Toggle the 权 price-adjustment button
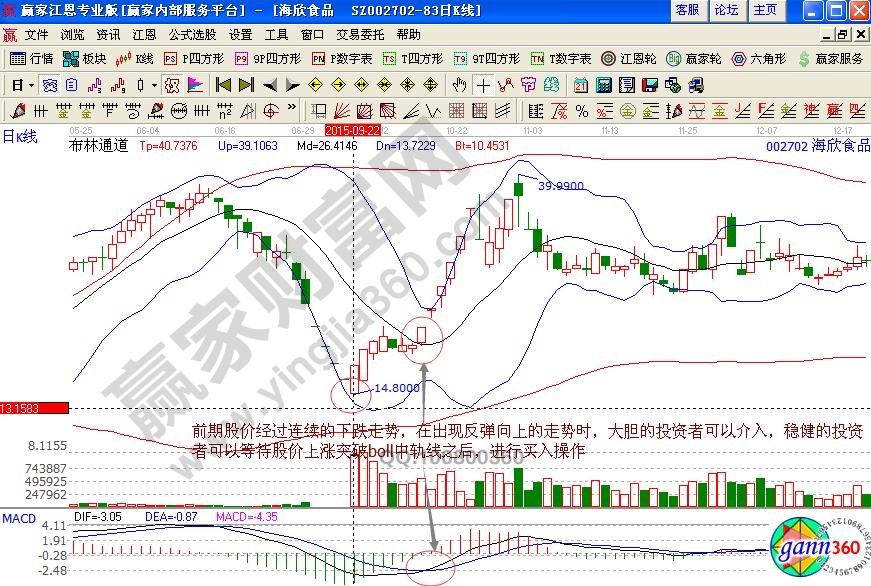Viewport: 871px width, 586px height. click(172, 85)
